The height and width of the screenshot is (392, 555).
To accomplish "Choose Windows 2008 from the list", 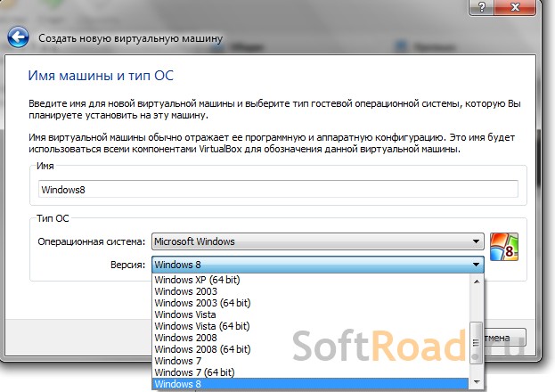I will click(311, 338).
